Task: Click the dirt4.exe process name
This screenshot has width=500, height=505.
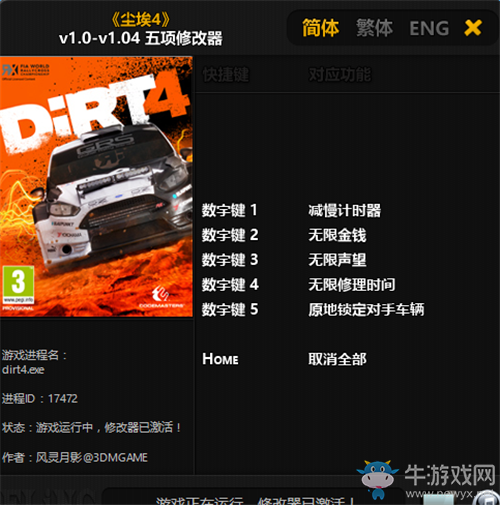Action: pos(23,370)
